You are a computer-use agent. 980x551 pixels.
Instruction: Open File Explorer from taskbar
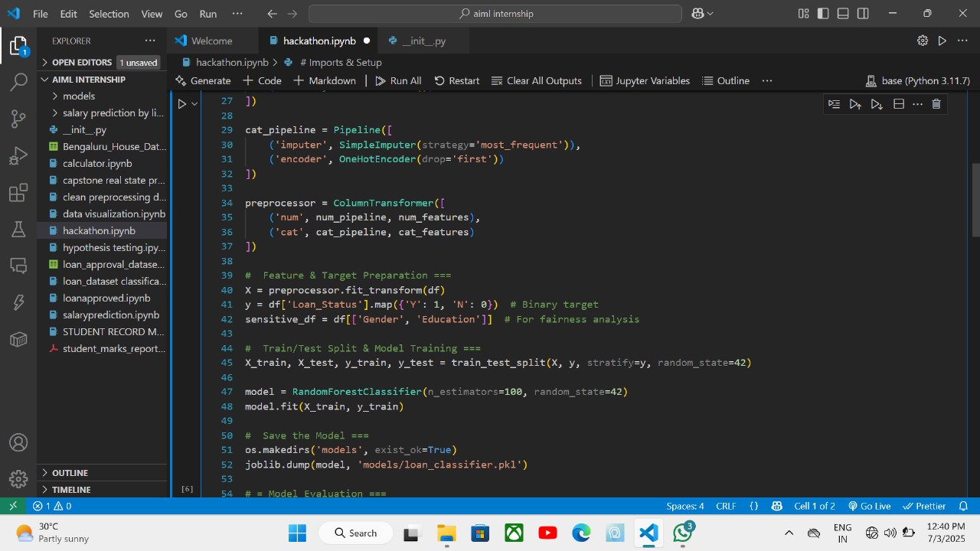[446, 533]
